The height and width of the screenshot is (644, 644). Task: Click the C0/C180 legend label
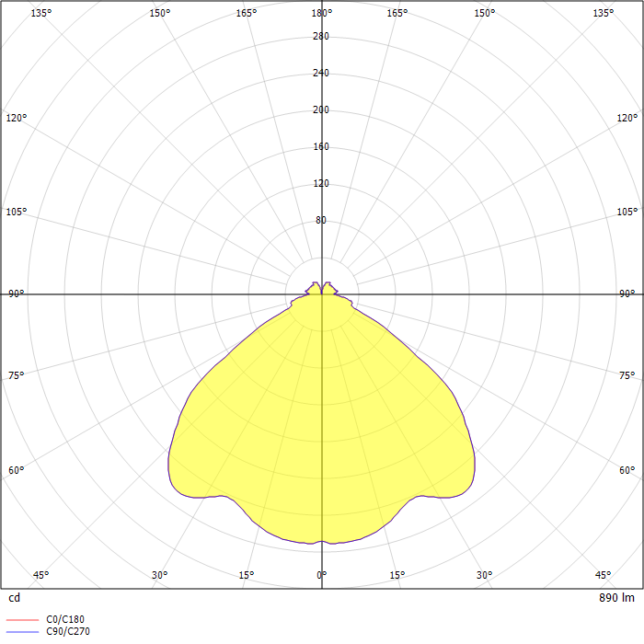pyautogui.click(x=65, y=619)
